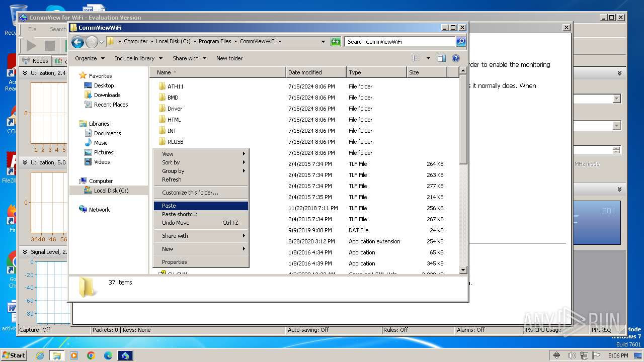Viewport: 644px width, 362px height.
Task: Collapse the Signal Level panel
Action: [25, 252]
